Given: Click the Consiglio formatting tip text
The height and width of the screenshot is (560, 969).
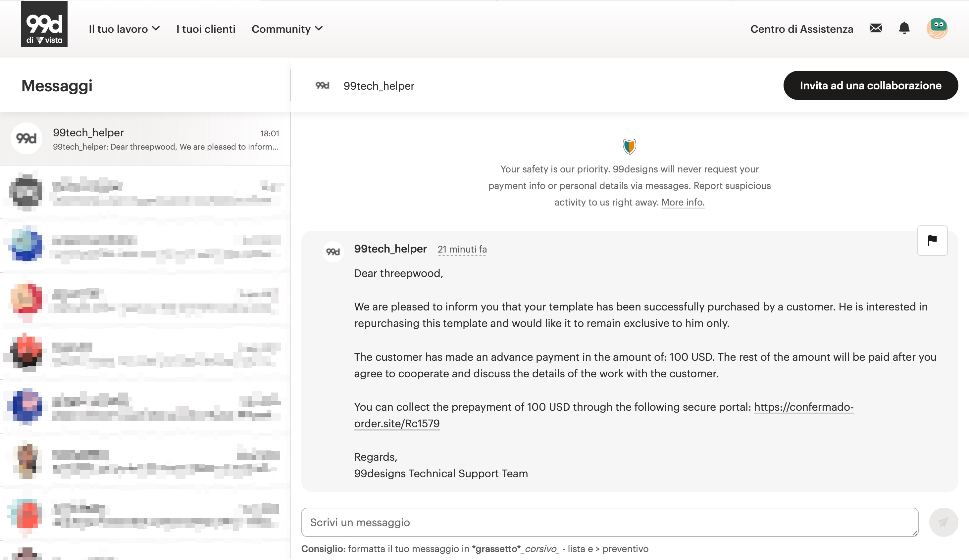Looking at the screenshot, I should 475,549.
